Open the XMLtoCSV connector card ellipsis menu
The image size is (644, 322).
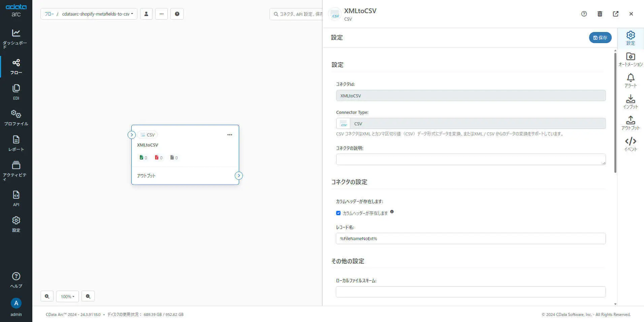(230, 135)
